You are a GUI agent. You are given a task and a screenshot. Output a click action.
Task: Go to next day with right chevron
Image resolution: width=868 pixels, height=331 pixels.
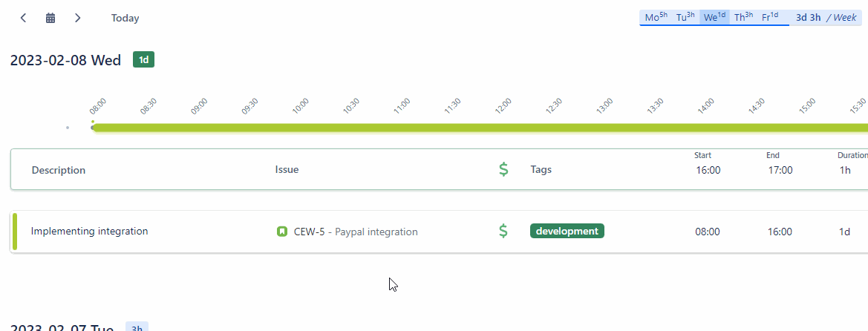pyautogui.click(x=77, y=18)
